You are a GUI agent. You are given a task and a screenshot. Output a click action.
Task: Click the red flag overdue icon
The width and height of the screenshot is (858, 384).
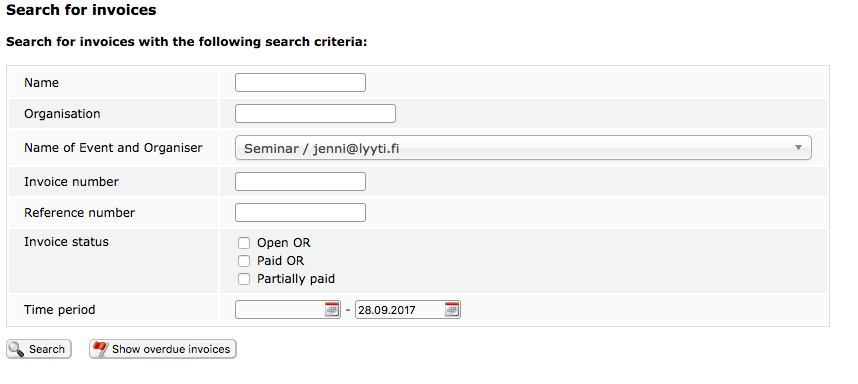coord(100,349)
